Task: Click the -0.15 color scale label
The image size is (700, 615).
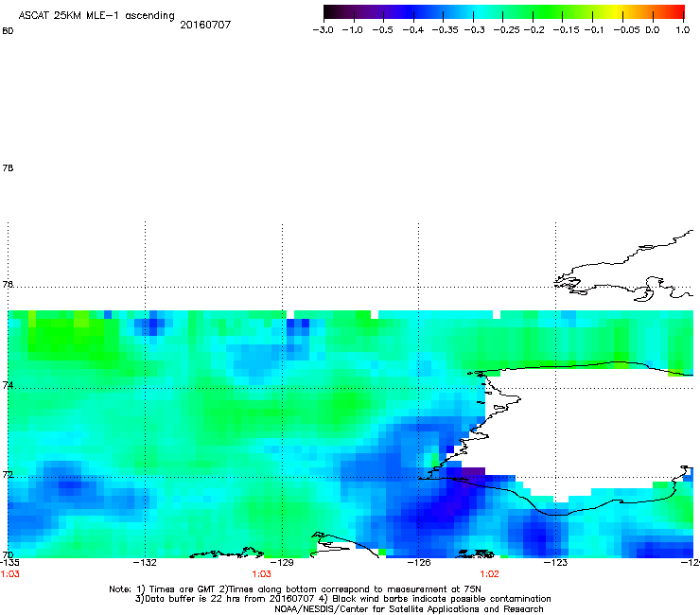Action: pyautogui.click(x=566, y=30)
